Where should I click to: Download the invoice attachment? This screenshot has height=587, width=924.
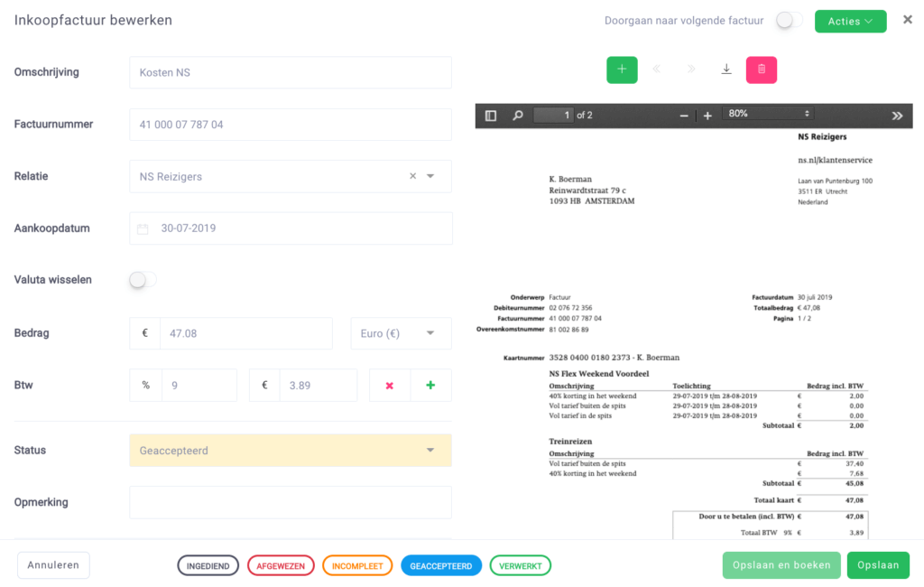coord(726,70)
